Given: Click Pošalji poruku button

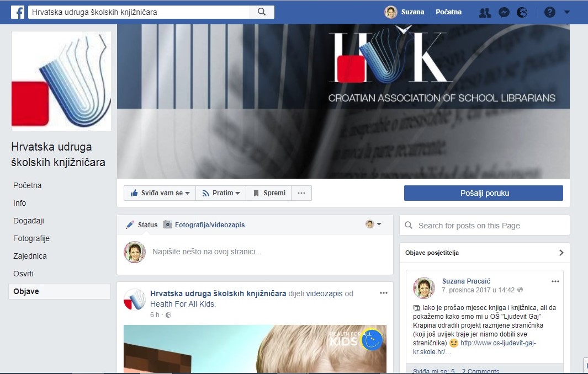Looking at the screenshot, I should pyautogui.click(x=484, y=193).
